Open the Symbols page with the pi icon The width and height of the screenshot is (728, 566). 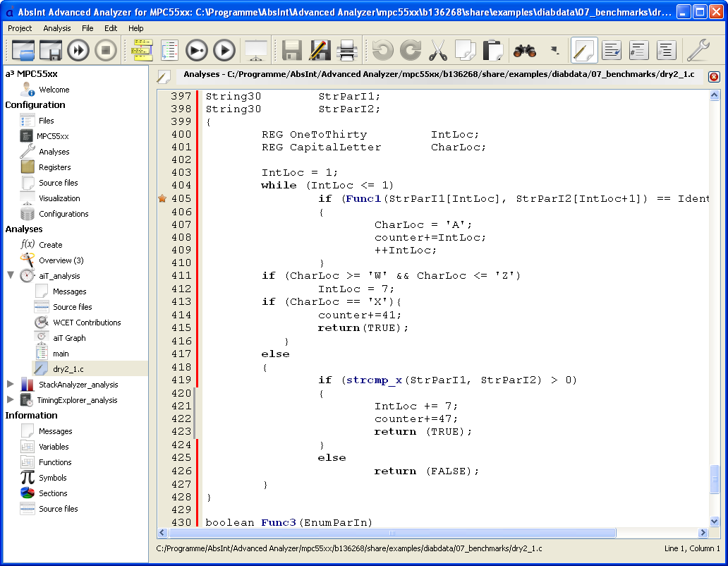coord(44,478)
